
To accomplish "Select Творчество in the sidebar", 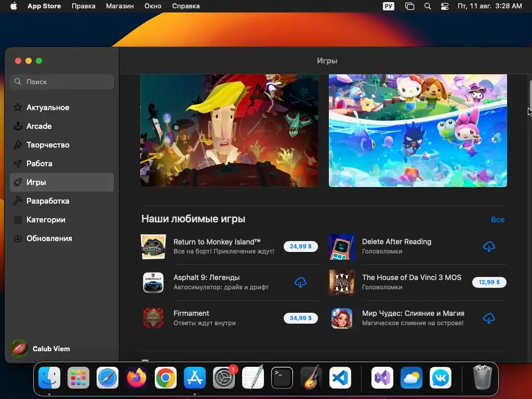I will (62, 145).
